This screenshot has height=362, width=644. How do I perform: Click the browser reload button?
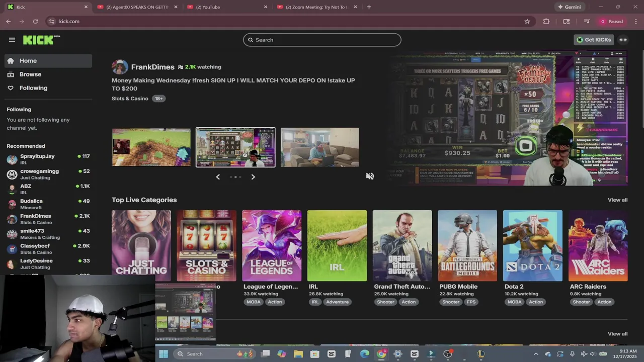tap(35, 22)
